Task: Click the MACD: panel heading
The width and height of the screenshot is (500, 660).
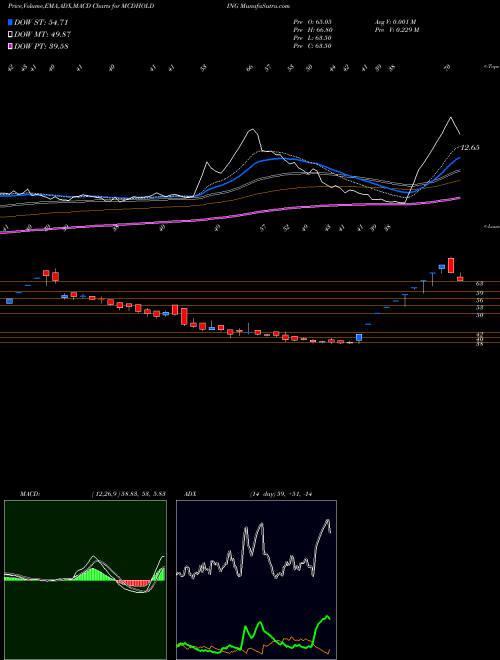Action: coord(29,494)
